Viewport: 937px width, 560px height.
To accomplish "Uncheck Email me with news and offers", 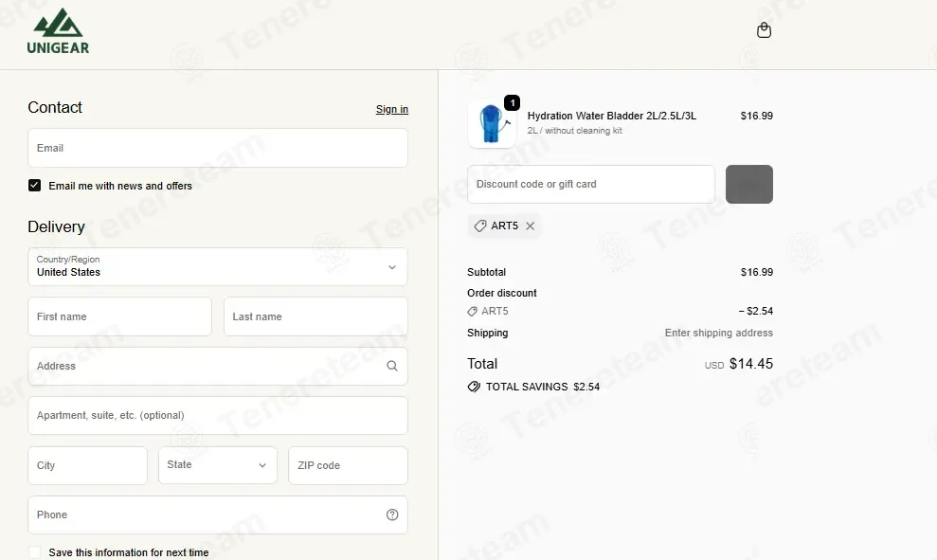I will 35,186.
